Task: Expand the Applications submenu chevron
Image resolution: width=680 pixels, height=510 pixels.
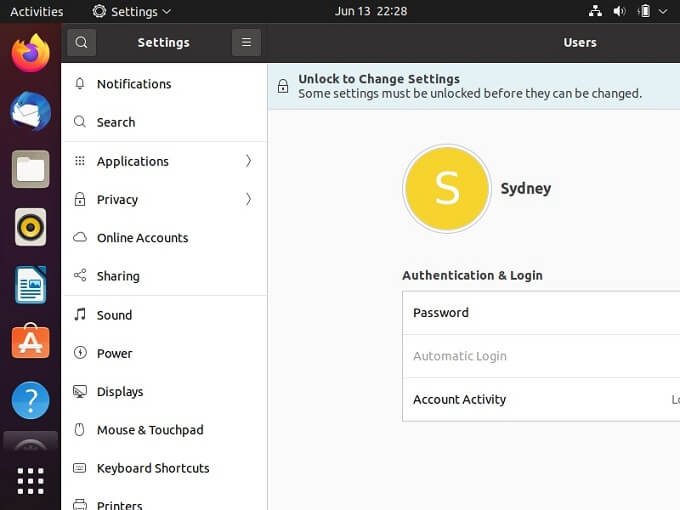Action: pyautogui.click(x=248, y=161)
